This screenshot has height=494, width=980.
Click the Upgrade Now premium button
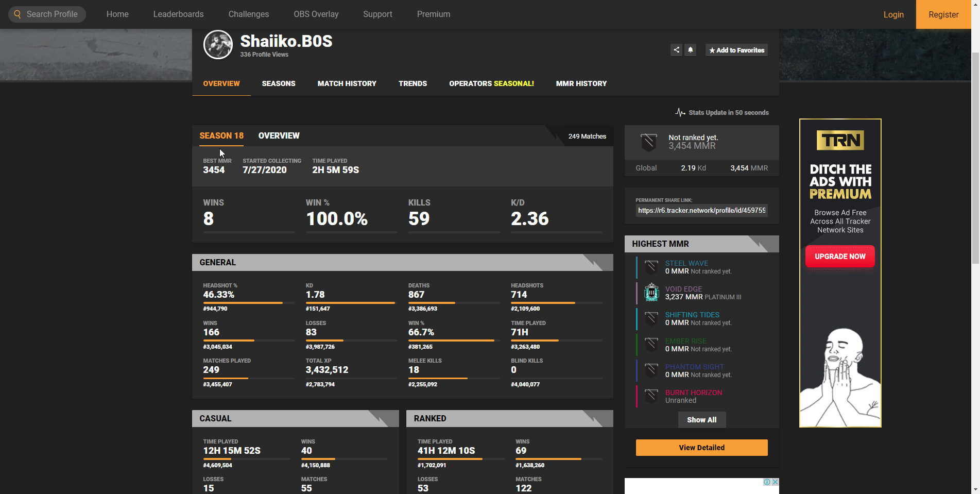[x=840, y=257]
